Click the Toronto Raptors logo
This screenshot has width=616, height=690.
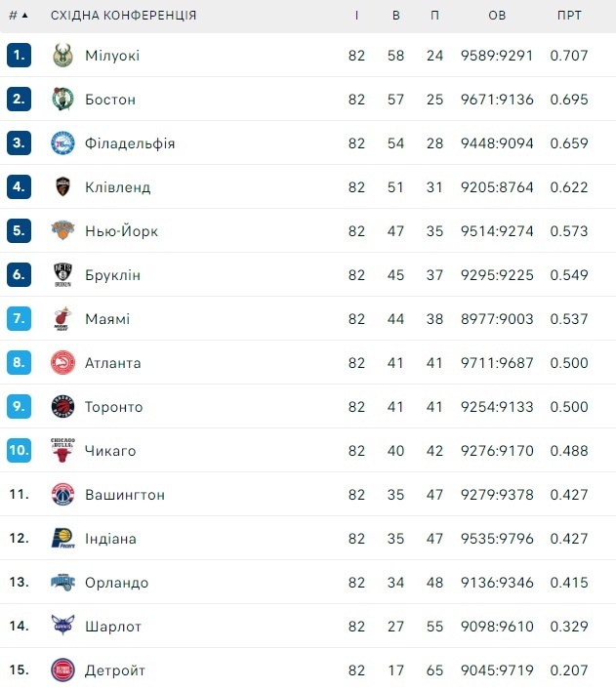[x=62, y=407]
